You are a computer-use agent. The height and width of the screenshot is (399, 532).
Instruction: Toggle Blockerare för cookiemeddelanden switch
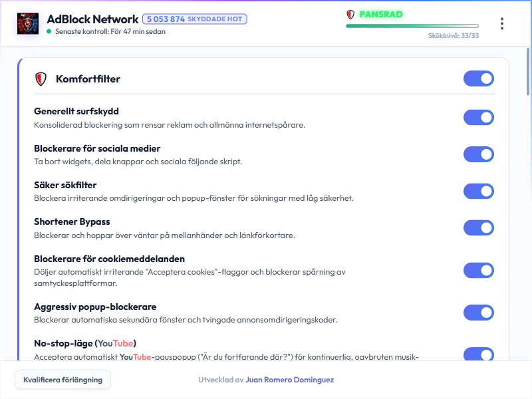coord(478,271)
